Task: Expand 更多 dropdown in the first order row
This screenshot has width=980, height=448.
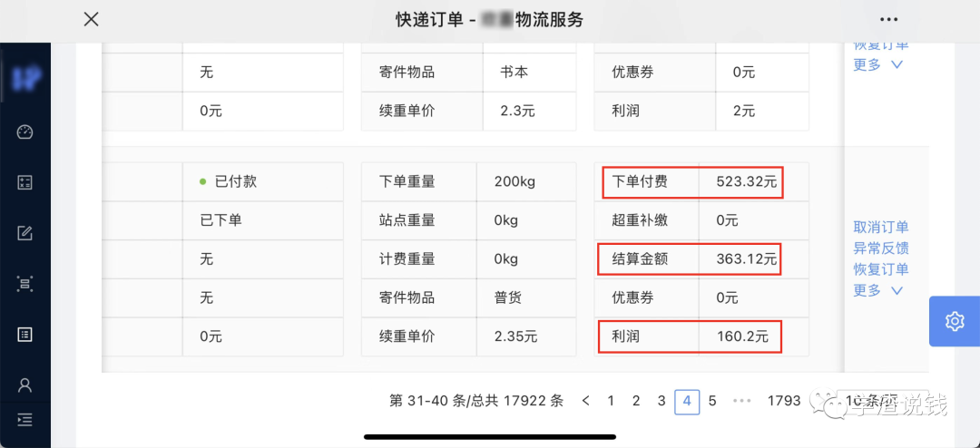Action: coord(878,65)
